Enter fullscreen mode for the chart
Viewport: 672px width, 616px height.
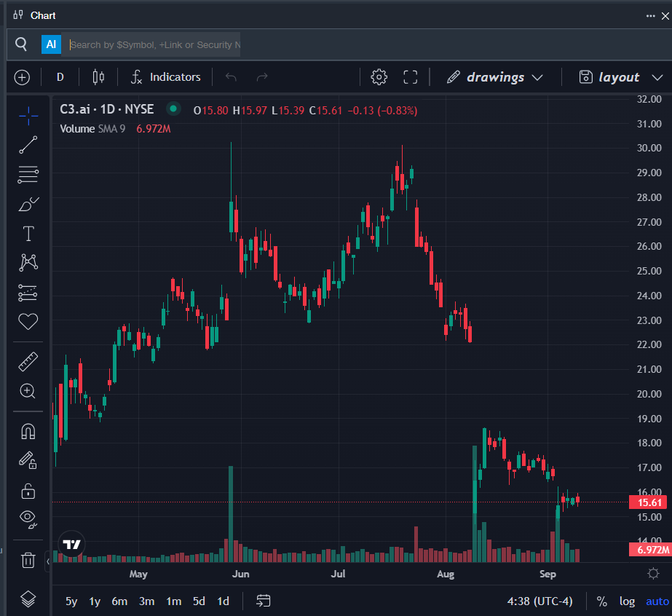pyautogui.click(x=411, y=77)
